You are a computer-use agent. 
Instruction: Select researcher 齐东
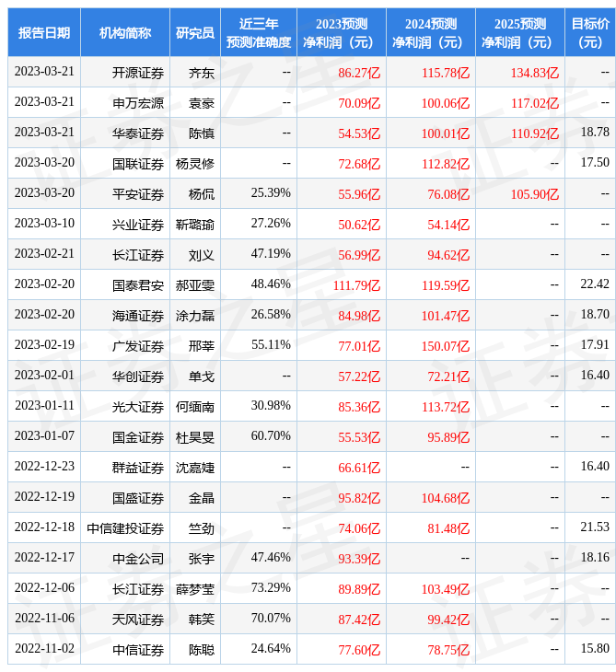coord(202,72)
